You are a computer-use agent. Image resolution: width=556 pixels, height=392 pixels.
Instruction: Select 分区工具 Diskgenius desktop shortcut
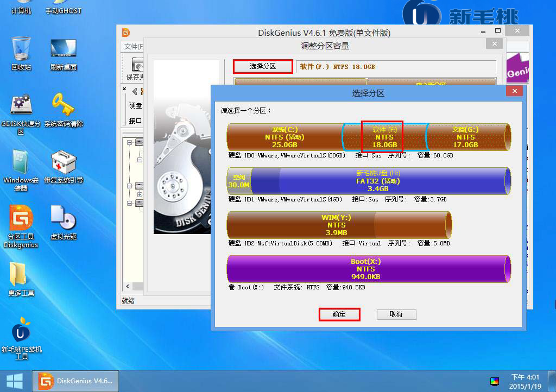[x=21, y=227]
